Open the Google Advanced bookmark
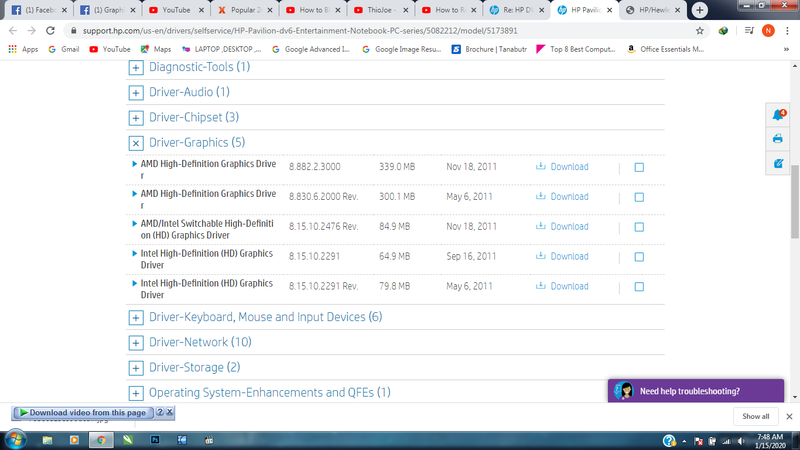 coord(311,49)
